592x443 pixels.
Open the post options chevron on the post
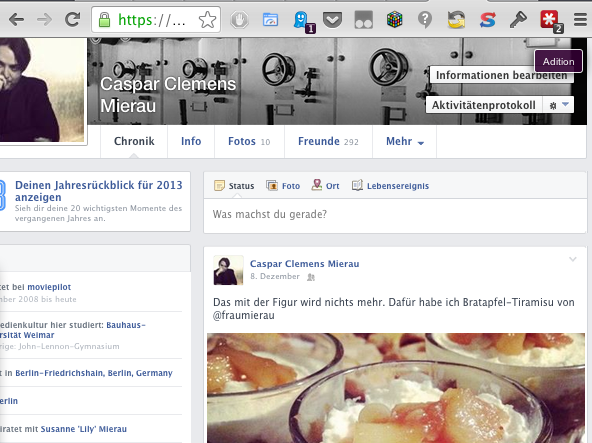[573, 259]
